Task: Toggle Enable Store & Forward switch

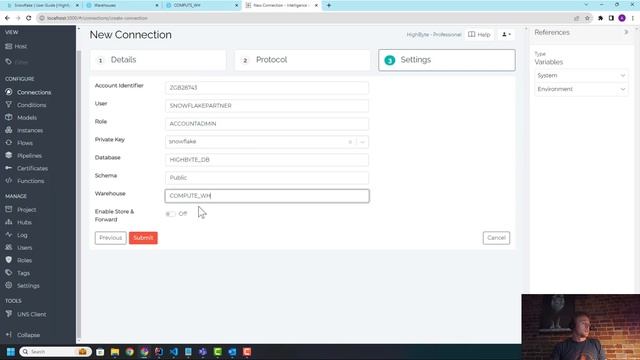Action: click(170, 214)
